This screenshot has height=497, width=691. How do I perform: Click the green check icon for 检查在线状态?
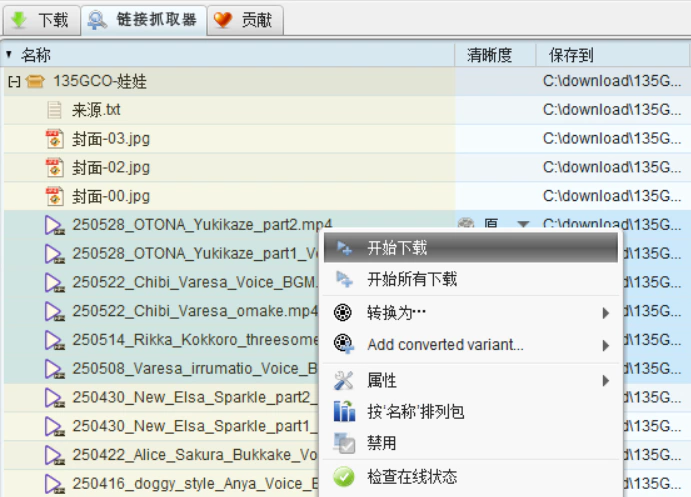[344, 477]
